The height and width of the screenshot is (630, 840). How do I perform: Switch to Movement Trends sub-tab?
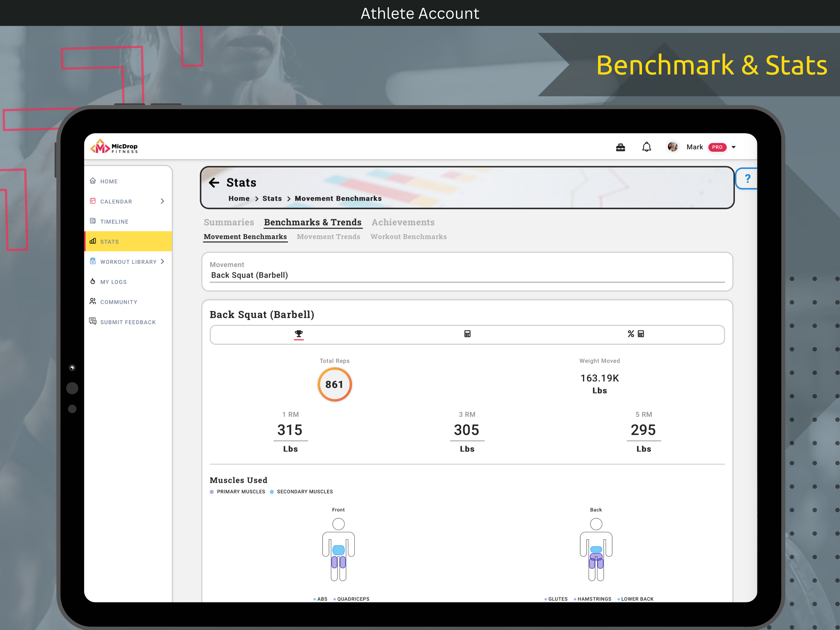click(x=328, y=237)
